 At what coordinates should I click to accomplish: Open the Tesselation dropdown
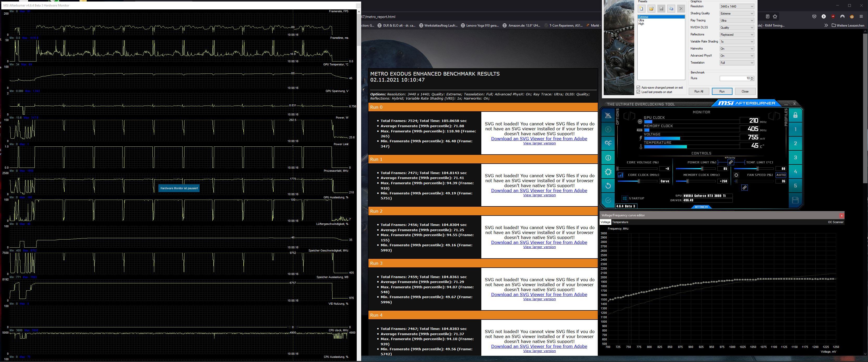(x=737, y=63)
